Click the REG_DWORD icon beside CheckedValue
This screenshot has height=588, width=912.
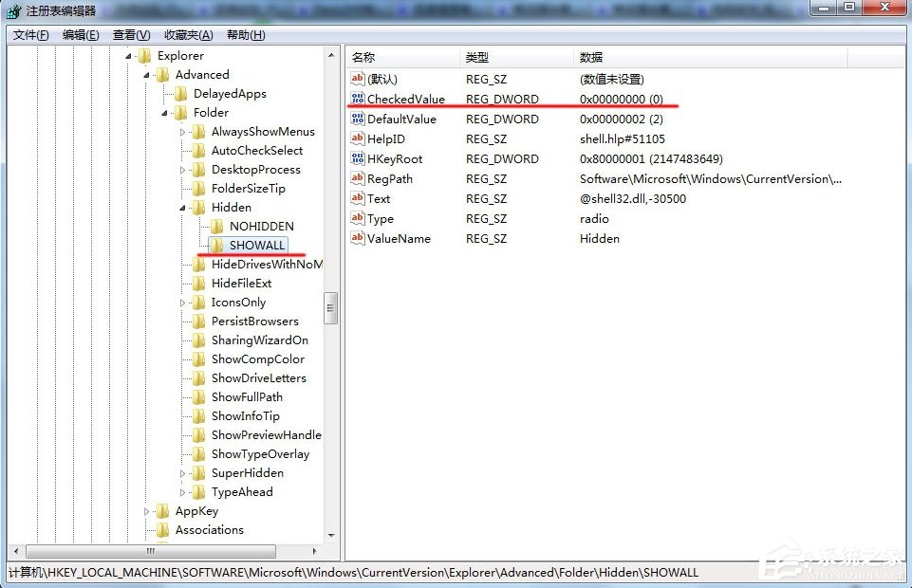(359, 99)
